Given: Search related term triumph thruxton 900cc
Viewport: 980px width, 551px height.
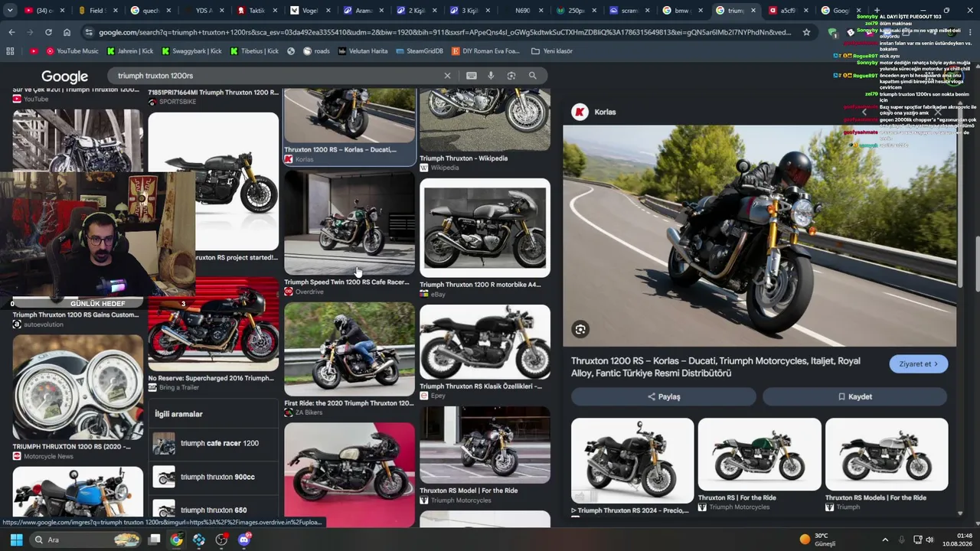Looking at the screenshot, I should pyautogui.click(x=214, y=478).
